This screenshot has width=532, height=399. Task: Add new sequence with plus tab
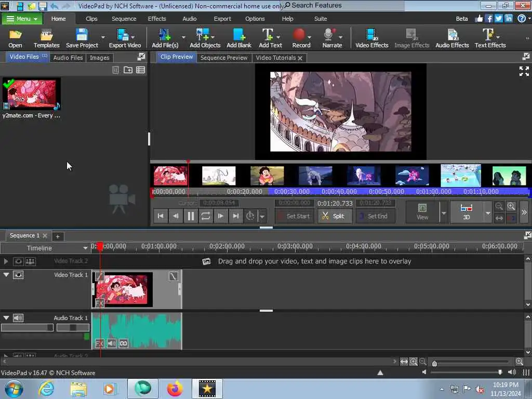tap(58, 236)
